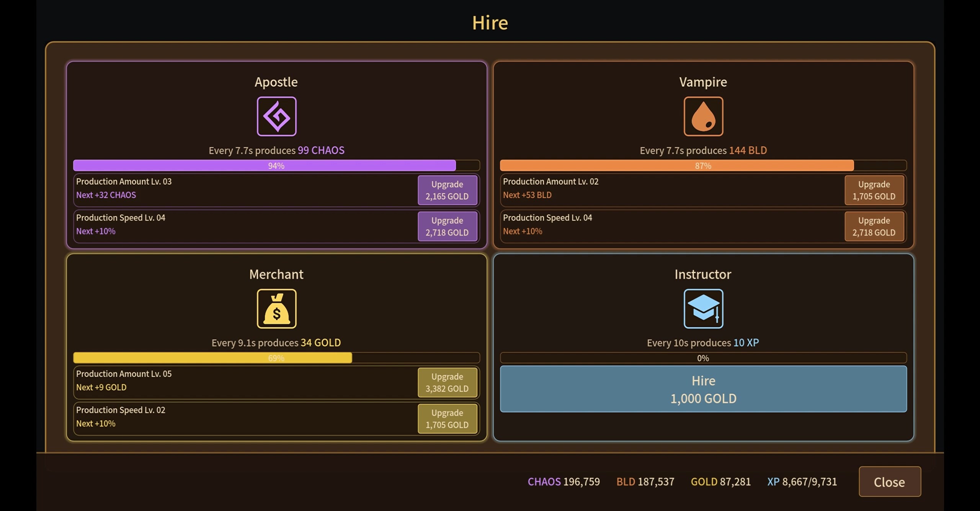Click the Merchant money bag icon
Image resolution: width=980 pixels, height=511 pixels.
(x=276, y=309)
